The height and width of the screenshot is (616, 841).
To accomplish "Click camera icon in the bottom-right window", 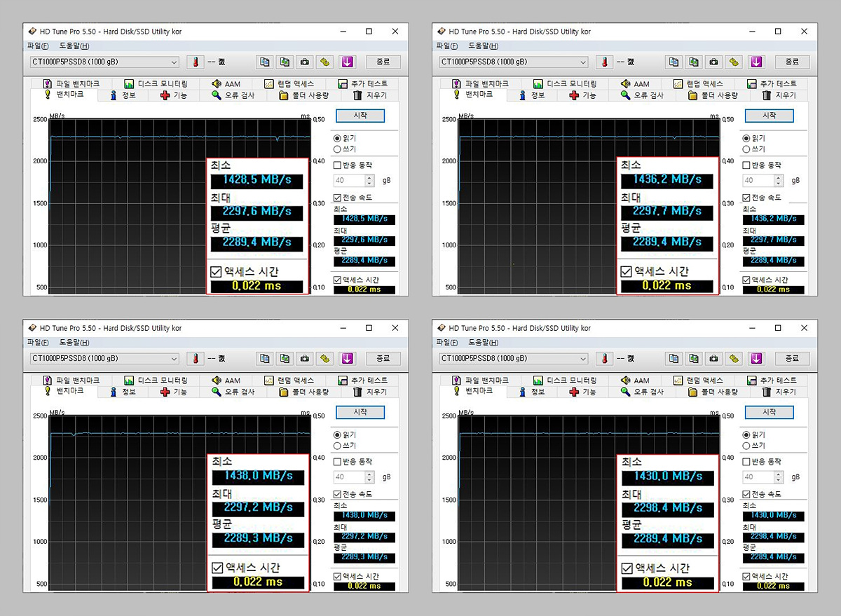I will pos(714,358).
